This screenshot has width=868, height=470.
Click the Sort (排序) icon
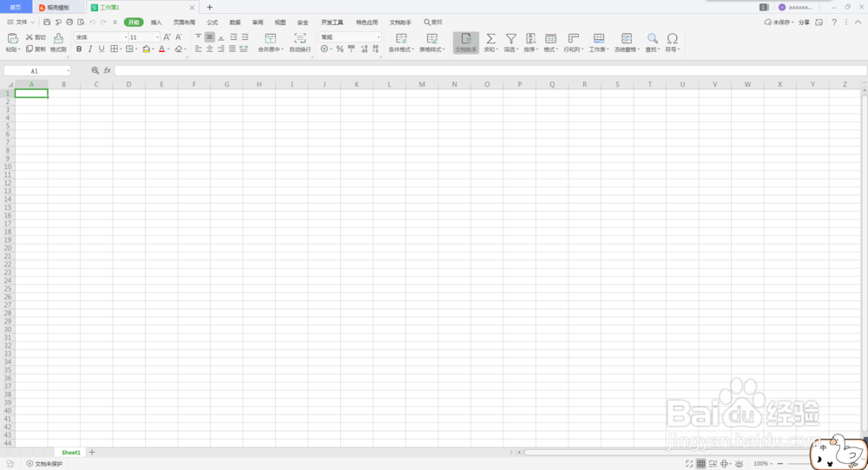[x=530, y=38]
